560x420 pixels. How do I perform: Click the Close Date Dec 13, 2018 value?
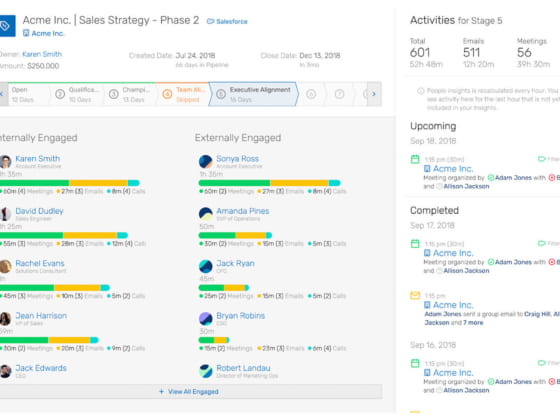[x=320, y=55]
